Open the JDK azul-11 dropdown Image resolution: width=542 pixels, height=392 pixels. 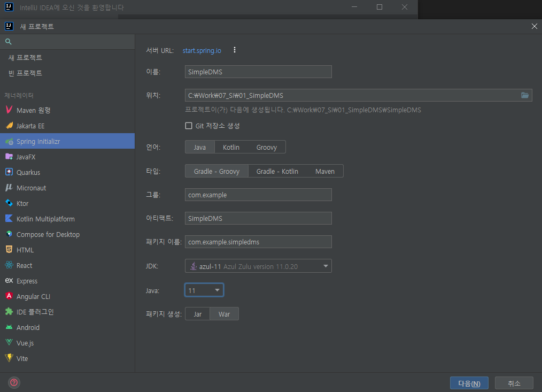(x=258, y=266)
